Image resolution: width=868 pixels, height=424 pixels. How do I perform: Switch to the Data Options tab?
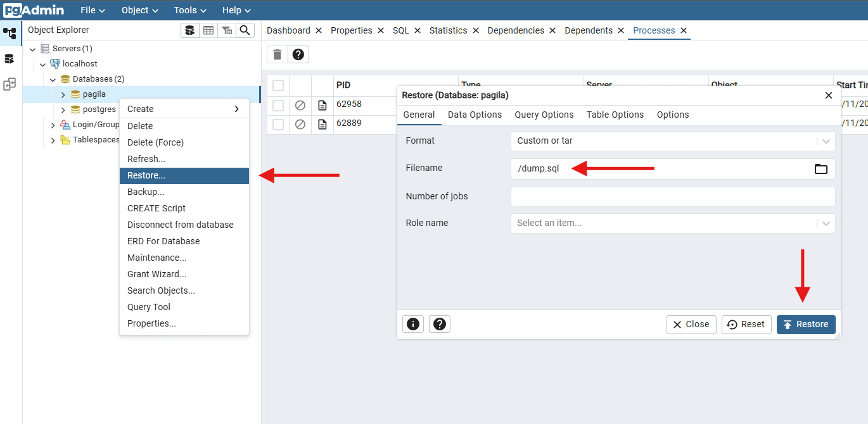(475, 115)
